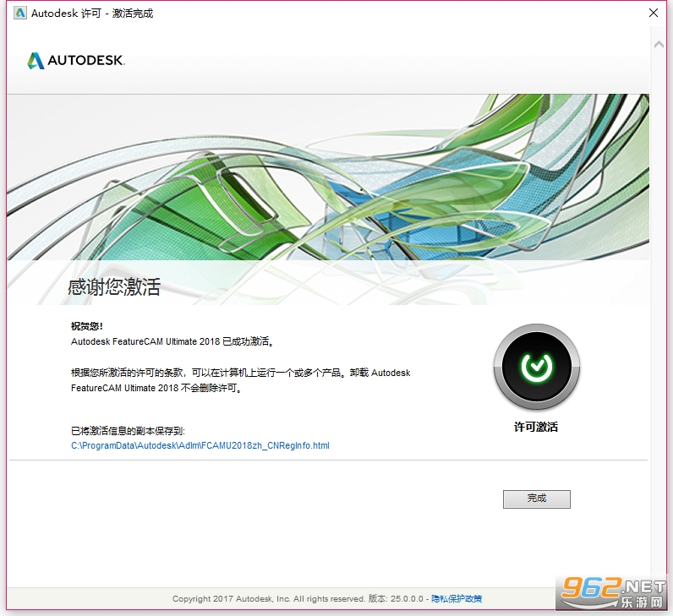Close the Autodesk 许可 window
Viewport: 673px width, 616px height.
pos(654,13)
